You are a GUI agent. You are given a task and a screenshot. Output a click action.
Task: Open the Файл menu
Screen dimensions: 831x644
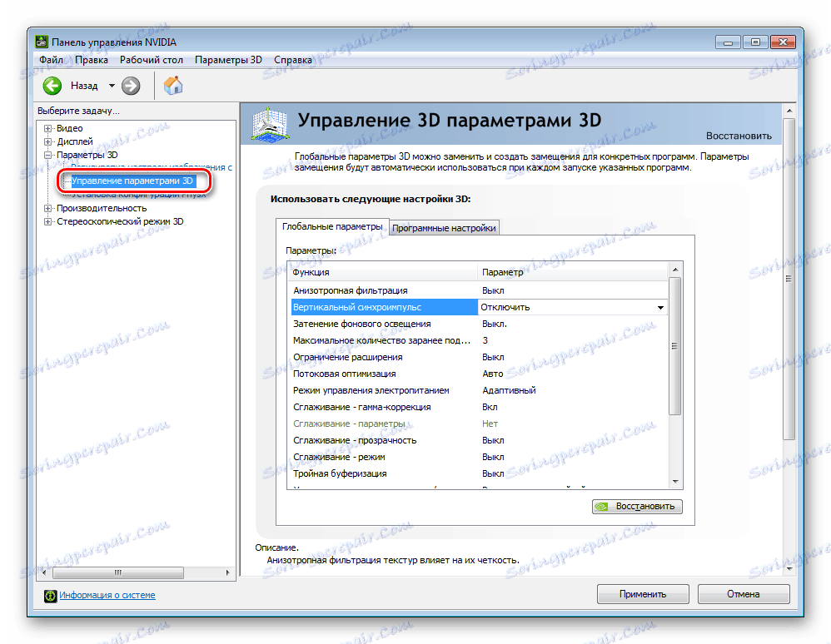click(52, 60)
